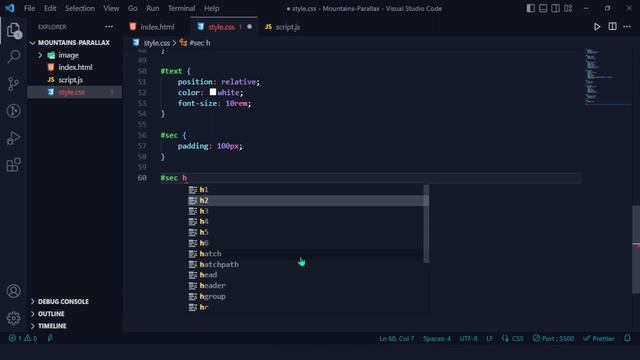Click the Run play icon in editor toolbar
This screenshot has width=640, height=360.
tap(597, 27)
